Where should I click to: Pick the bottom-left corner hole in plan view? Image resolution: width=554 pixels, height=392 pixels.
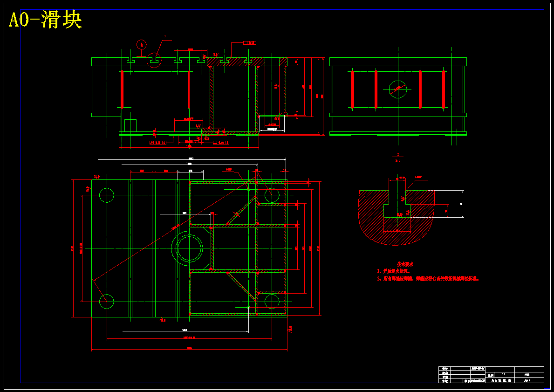106,302
